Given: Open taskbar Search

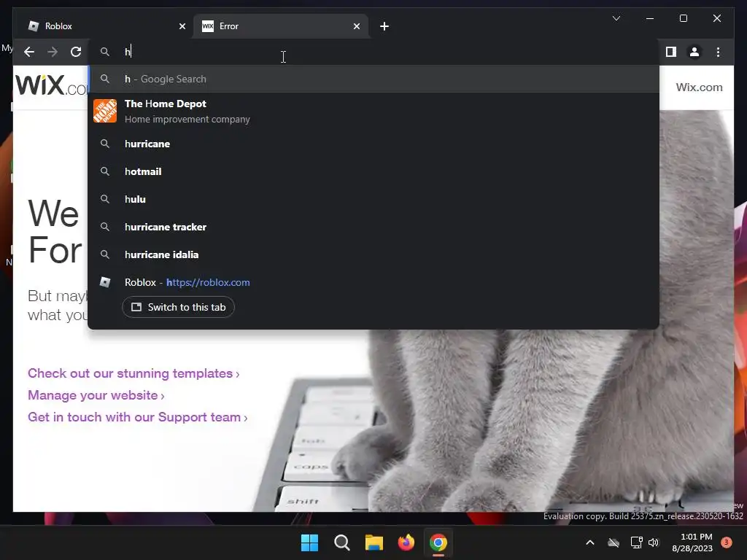Looking at the screenshot, I should [341, 542].
